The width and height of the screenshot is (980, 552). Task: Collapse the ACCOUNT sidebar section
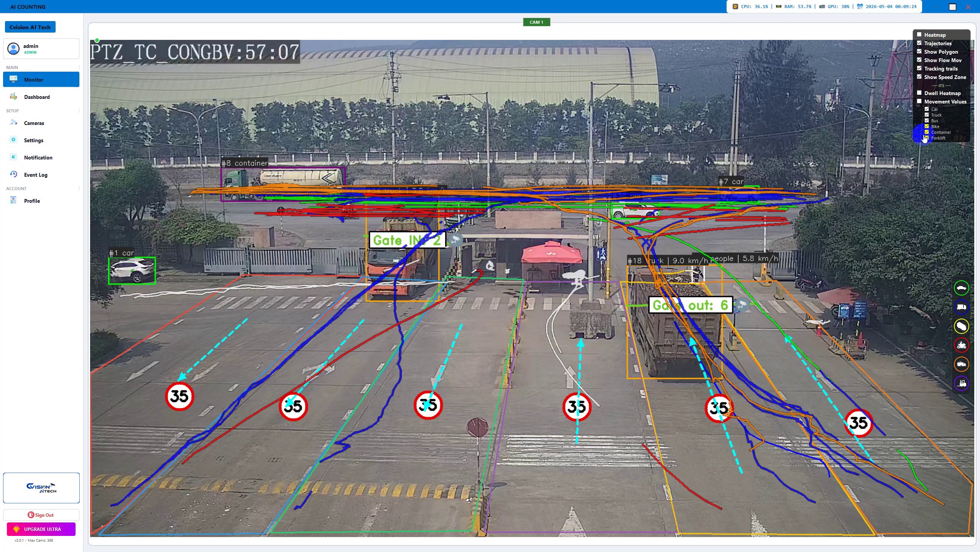[x=79, y=189]
